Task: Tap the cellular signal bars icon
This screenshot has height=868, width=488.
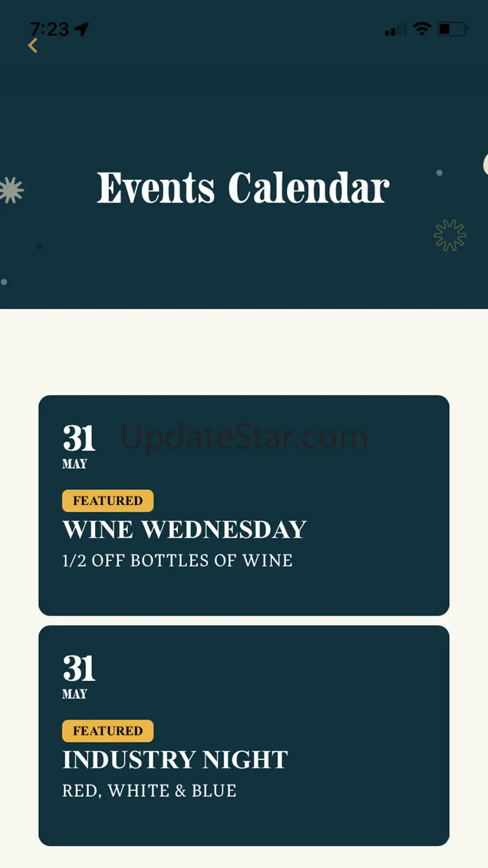Action: pyautogui.click(x=395, y=29)
